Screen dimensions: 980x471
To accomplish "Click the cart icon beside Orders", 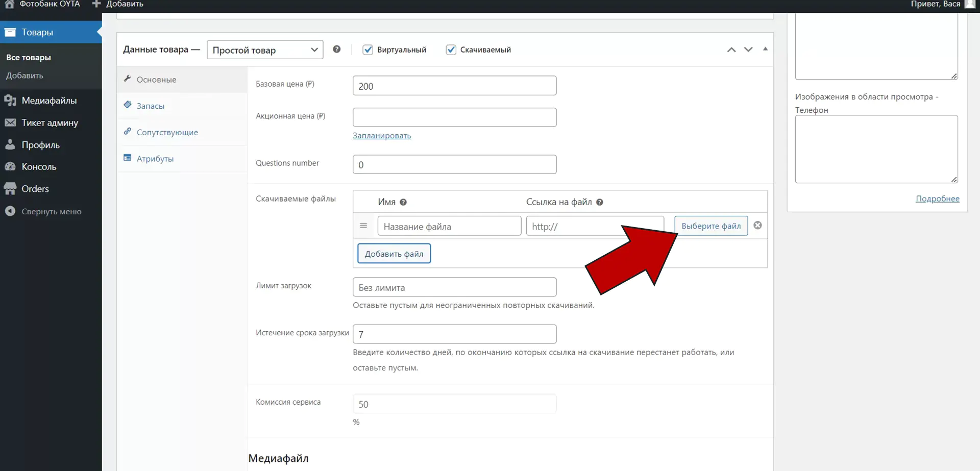I will point(10,189).
